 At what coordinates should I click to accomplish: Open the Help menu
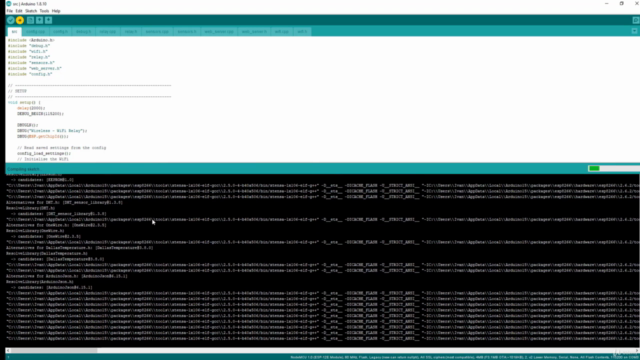[56, 11]
